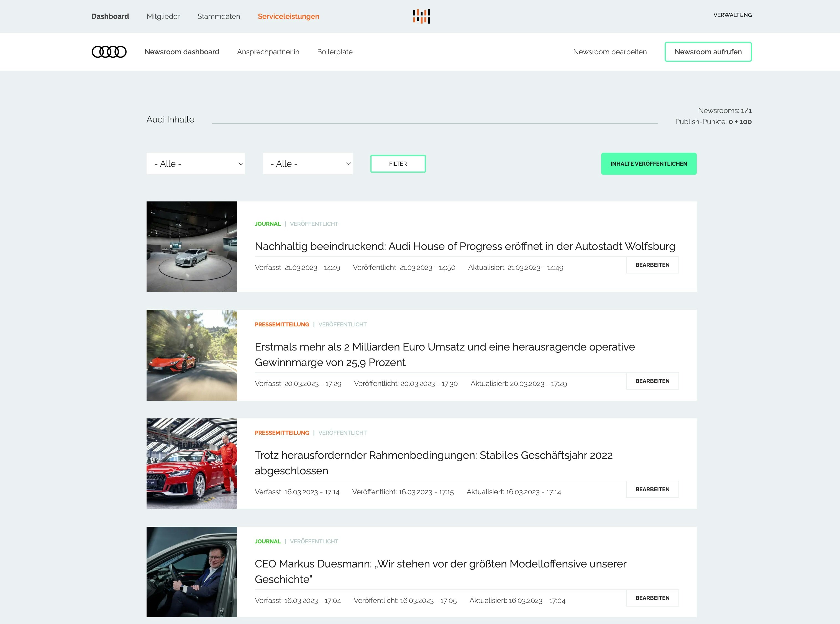This screenshot has width=840, height=624.
Task: Open 'Trotz herausfordernder Rahmenbedingungen' article title
Action: [x=434, y=463]
